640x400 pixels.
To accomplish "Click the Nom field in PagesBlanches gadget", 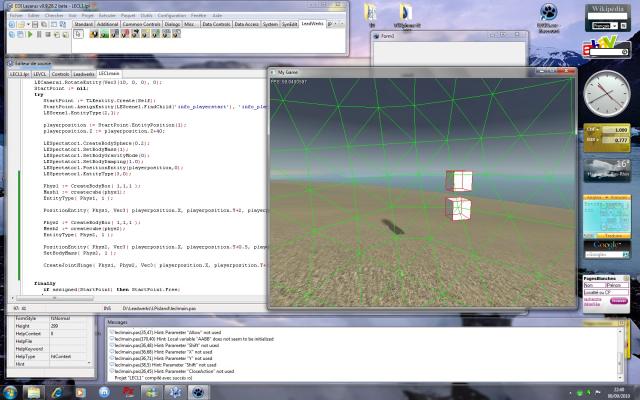I will coord(594,285).
